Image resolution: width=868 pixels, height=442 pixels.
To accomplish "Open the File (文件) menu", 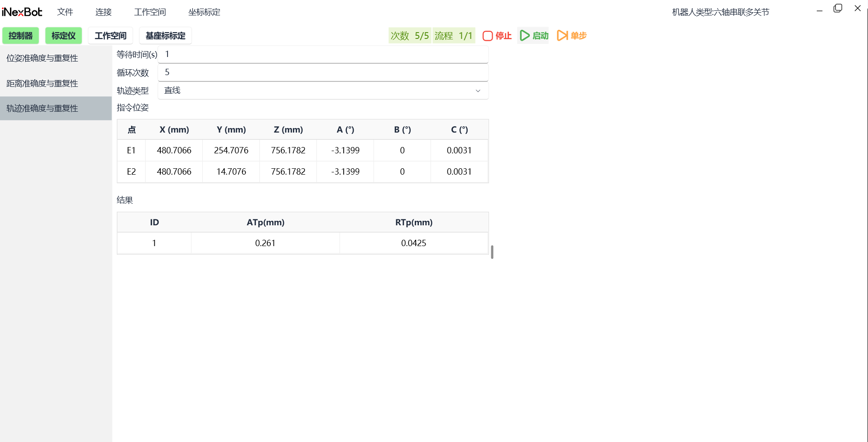I will (65, 12).
